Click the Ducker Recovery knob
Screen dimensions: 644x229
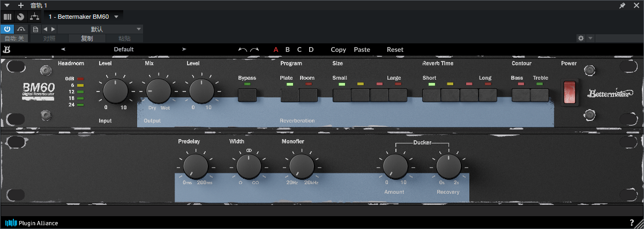tap(448, 166)
